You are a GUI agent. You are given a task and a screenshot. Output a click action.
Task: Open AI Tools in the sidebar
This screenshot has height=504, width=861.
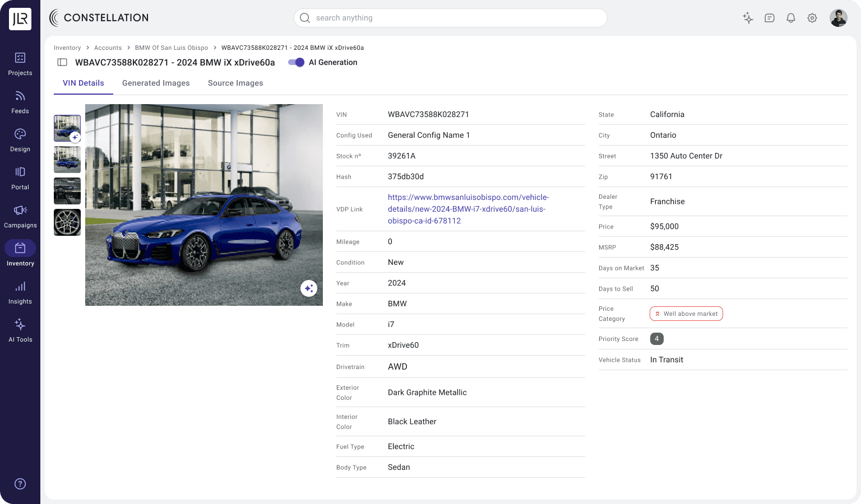(x=20, y=330)
